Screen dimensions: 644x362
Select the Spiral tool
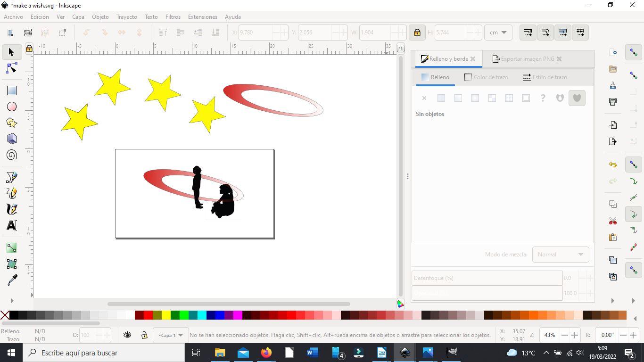tap(11, 155)
